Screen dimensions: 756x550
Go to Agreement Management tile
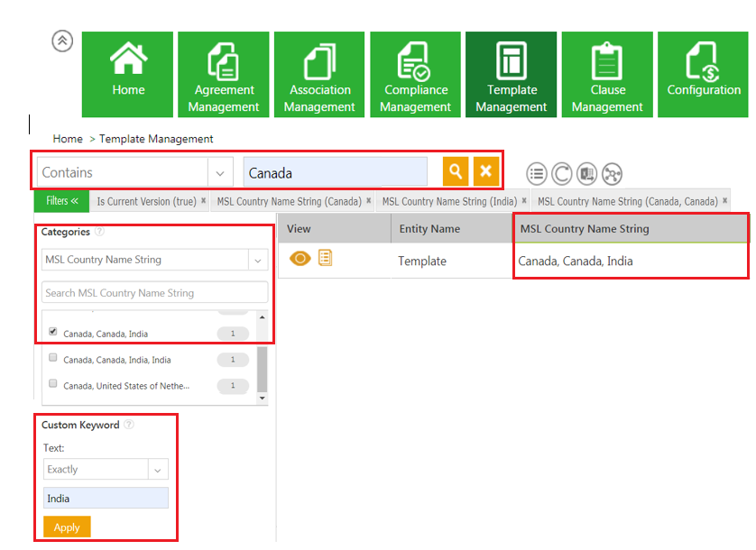(x=223, y=74)
